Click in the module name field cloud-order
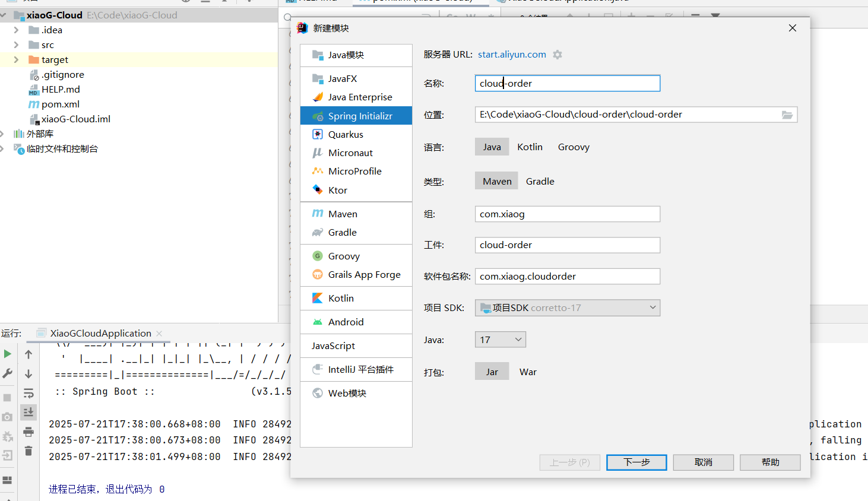 tap(568, 83)
